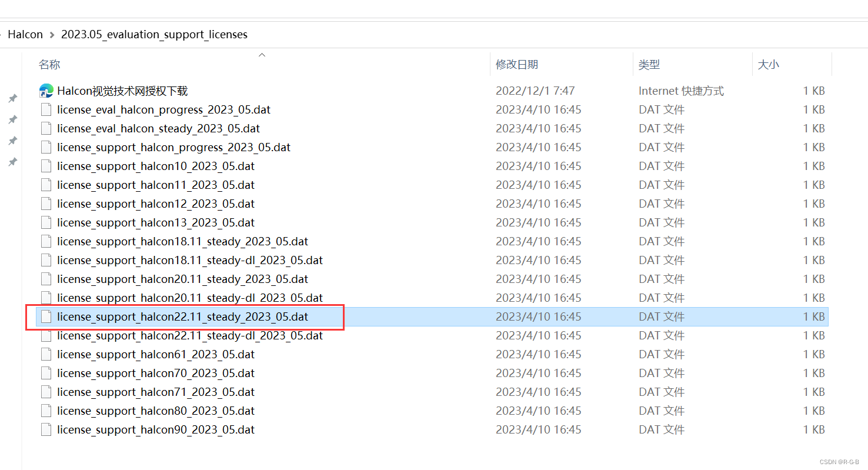Click file icon of license_eval_halcon_steady_2023_05.dat
Screen dimensions: 868x470
pos(46,128)
